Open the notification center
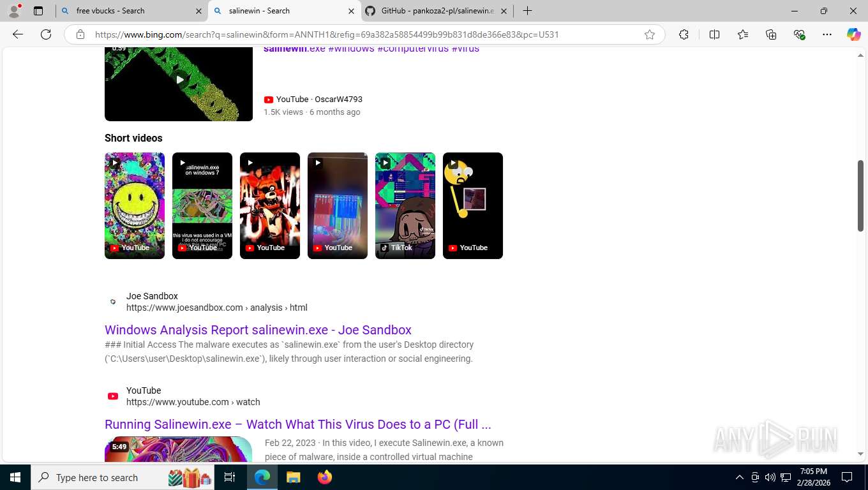This screenshot has height=490, width=868. (847, 477)
